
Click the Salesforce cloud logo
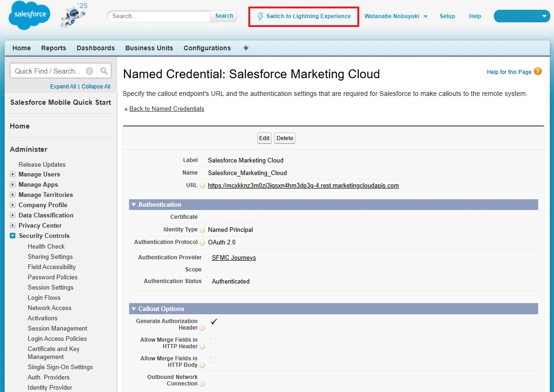(x=29, y=15)
